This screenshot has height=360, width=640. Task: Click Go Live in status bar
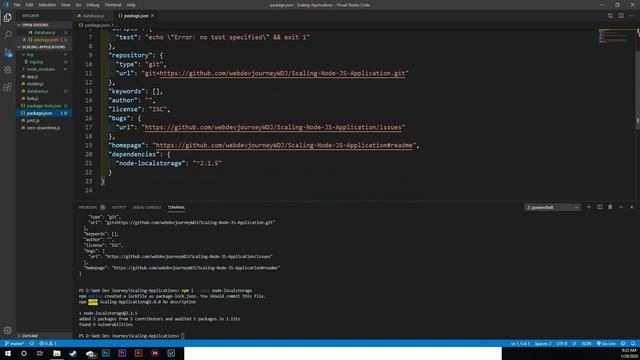point(606,344)
